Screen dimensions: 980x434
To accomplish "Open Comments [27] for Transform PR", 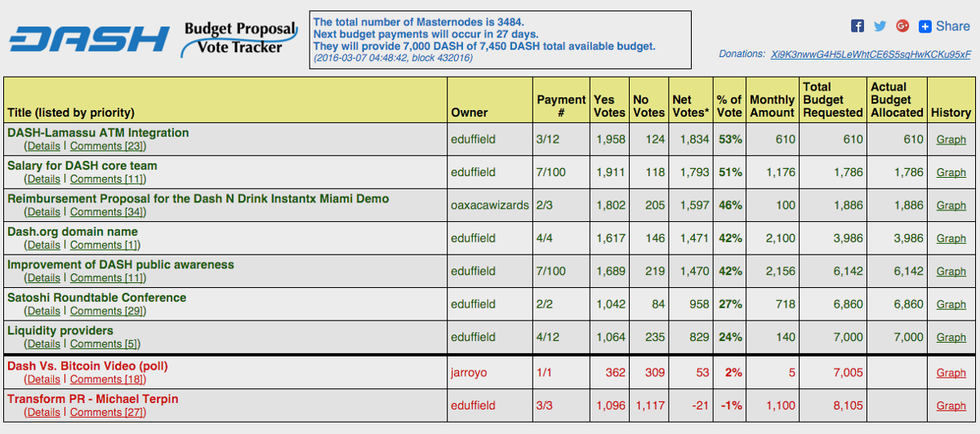I will [107, 412].
